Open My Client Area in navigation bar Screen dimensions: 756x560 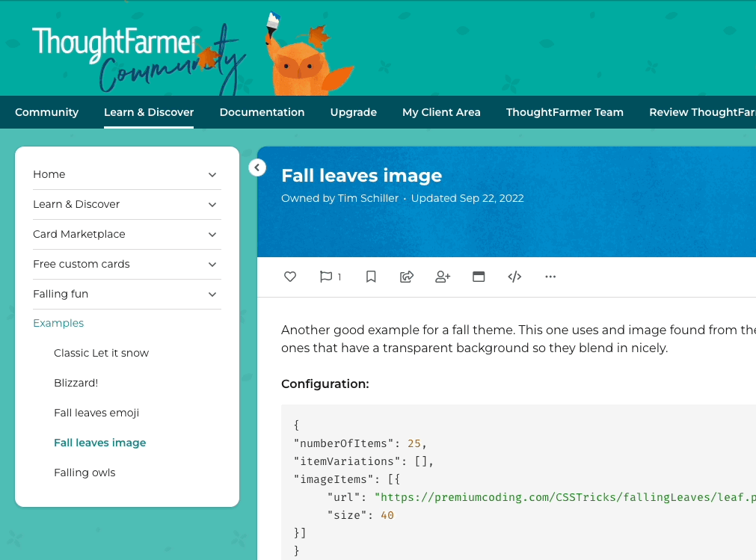coord(441,112)
